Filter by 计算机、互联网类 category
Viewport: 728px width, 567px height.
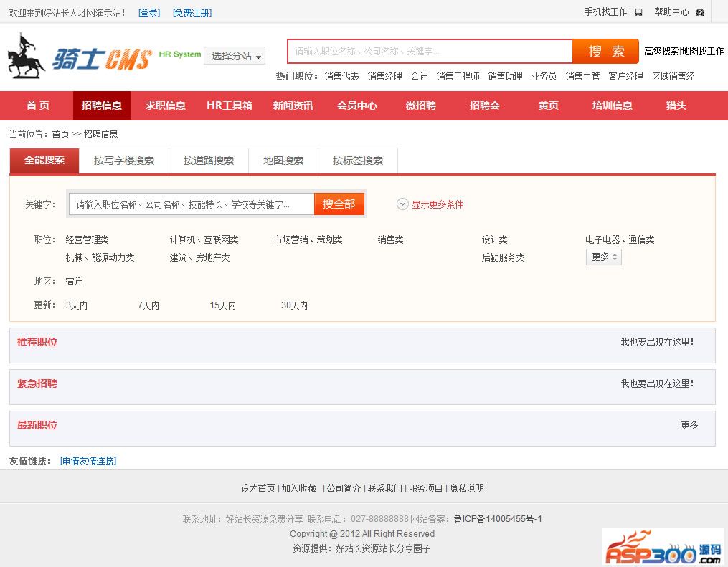click(x=204, y=240)
